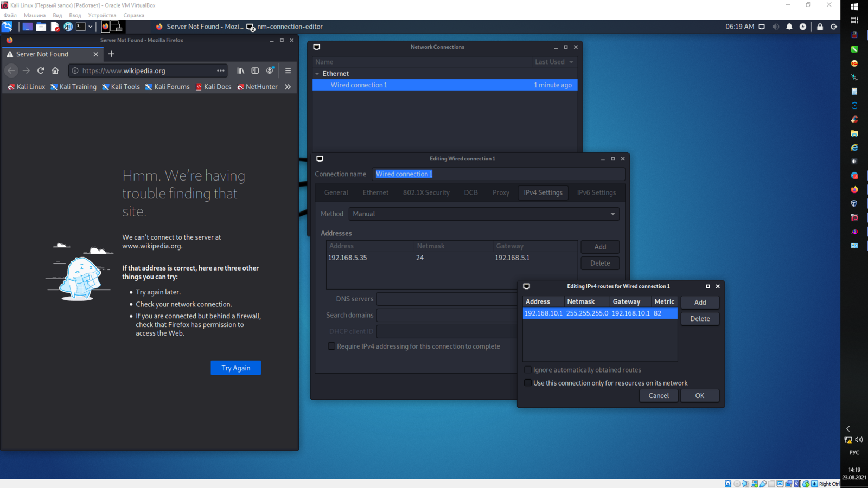Open a new Firefox tab
The image size is (868, 488).
click(x=111, y=54)
